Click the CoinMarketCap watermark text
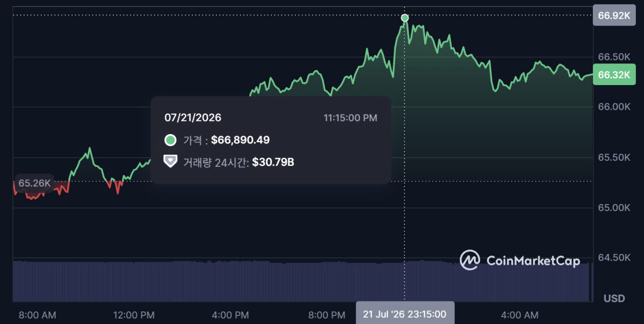This screenshot has height=324, width=644. coord(533,261)
